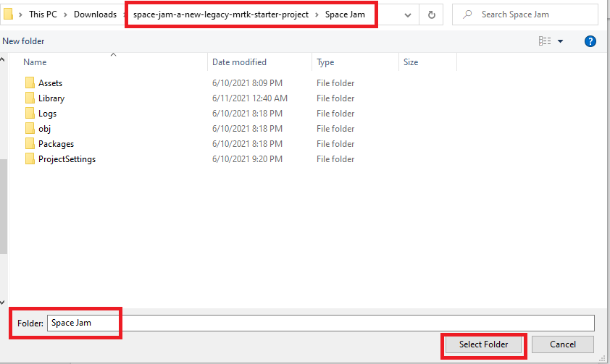Viewport: 610px width, 364px height.
Task: Click the Assets folder icon
Action: pos(30,82)
